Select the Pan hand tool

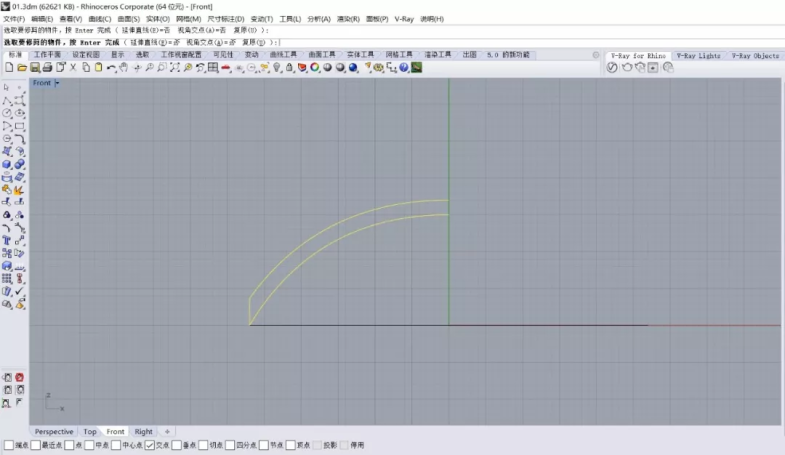(123, 67)
